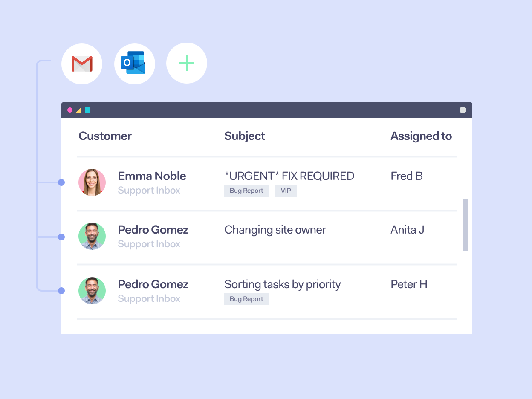Sort by the Subject column header
This screenshot has width=532, height=399.
point(244,136)
